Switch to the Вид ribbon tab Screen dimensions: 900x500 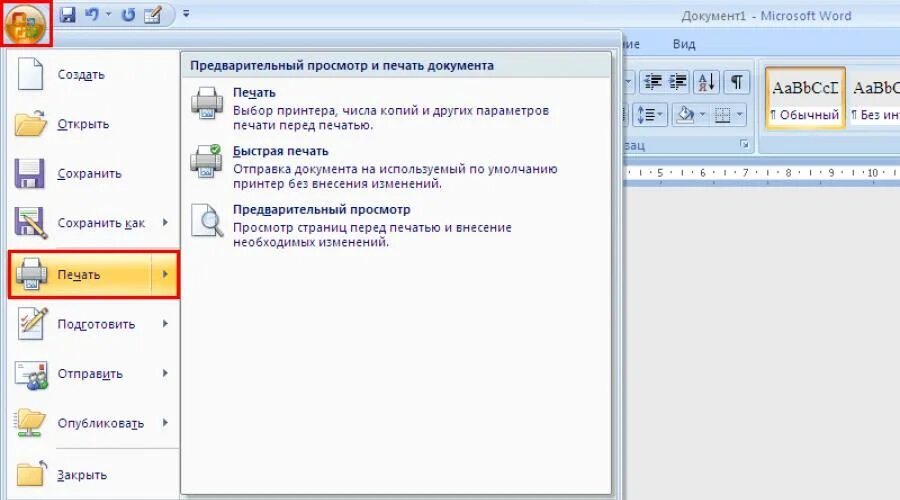coord(684,44)
